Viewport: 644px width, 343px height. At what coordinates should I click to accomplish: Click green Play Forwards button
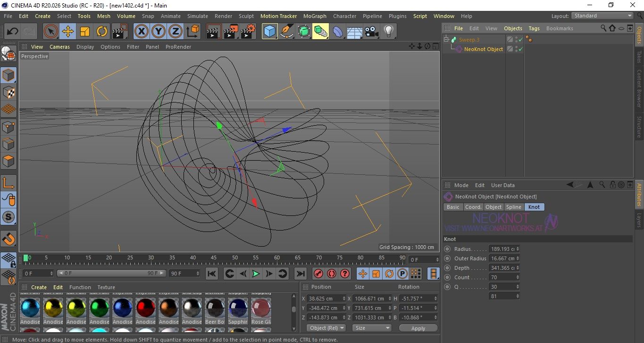pos(256,274)
